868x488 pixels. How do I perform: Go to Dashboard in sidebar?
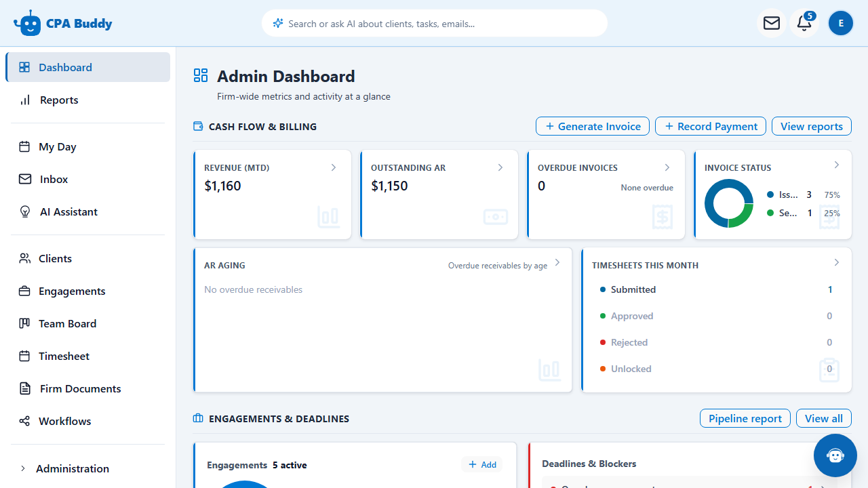tap(88, 67)
